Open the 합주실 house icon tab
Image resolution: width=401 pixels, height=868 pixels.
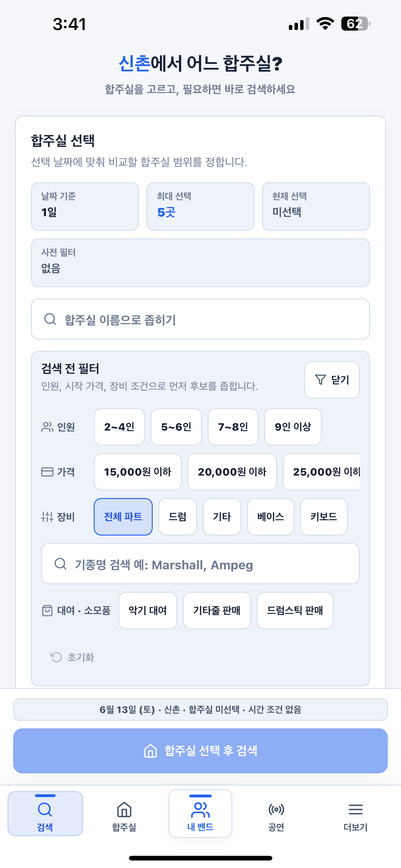point(124,809)
